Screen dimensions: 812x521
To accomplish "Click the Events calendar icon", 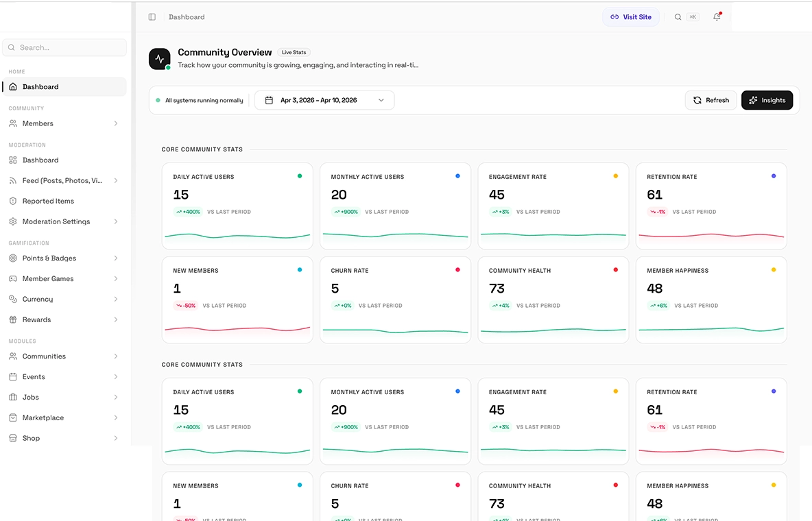I will [x=13, y=377].
